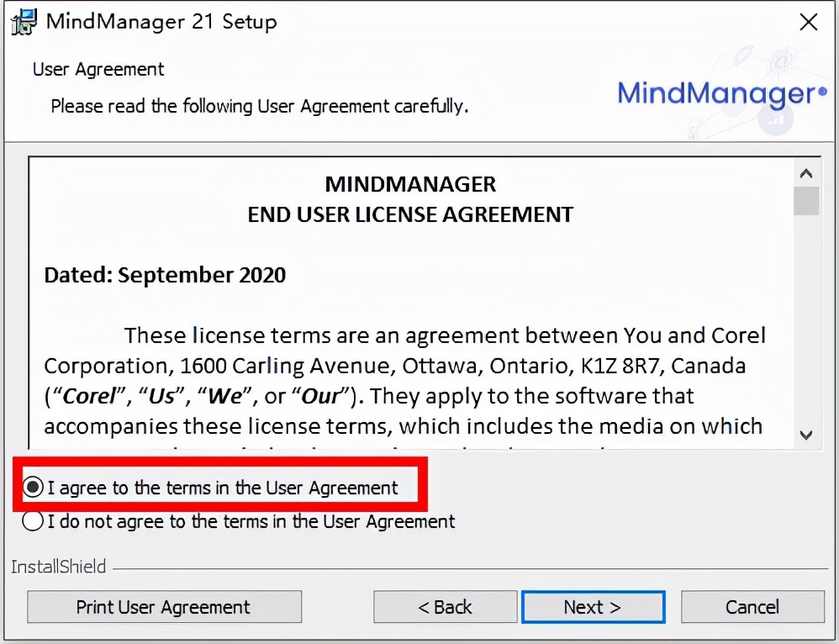Screen dimensions: 839x644
Task: Click the scroll down arrow of the license box
Action: 806,435
